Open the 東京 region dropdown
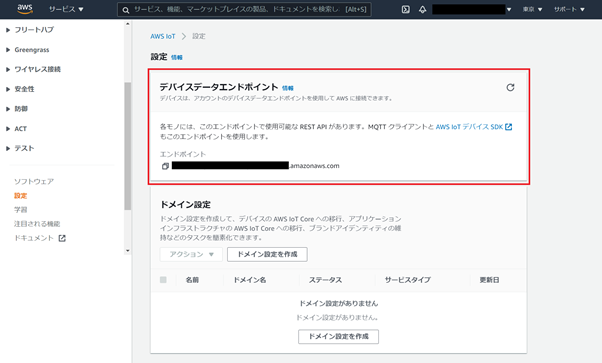 [x=532, y=9]
